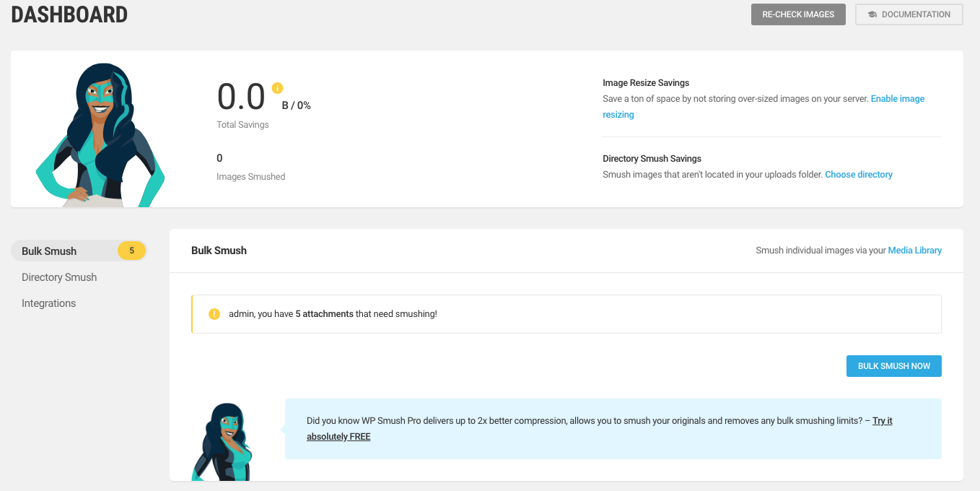Click the Images Smushed count label
This screenshot has height=491, width=980.
[250, 177]
